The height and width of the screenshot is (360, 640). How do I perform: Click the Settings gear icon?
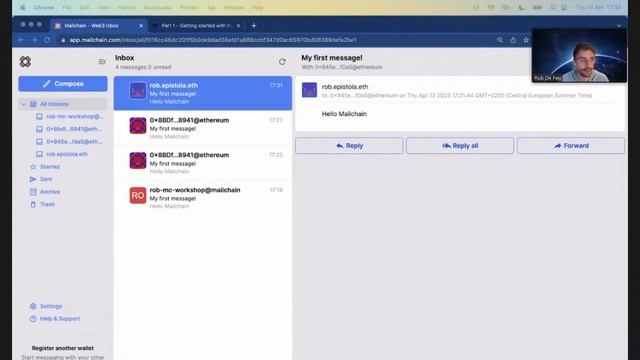33,306
